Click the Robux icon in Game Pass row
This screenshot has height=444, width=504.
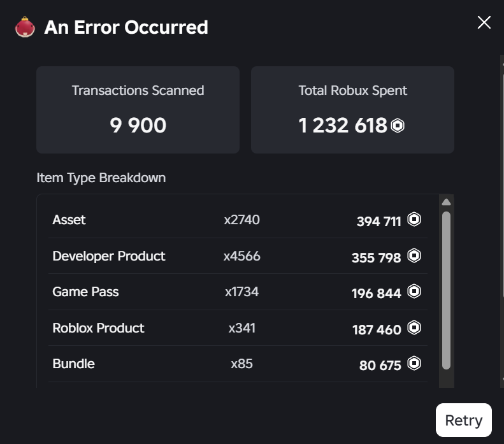tap(414, 292)
